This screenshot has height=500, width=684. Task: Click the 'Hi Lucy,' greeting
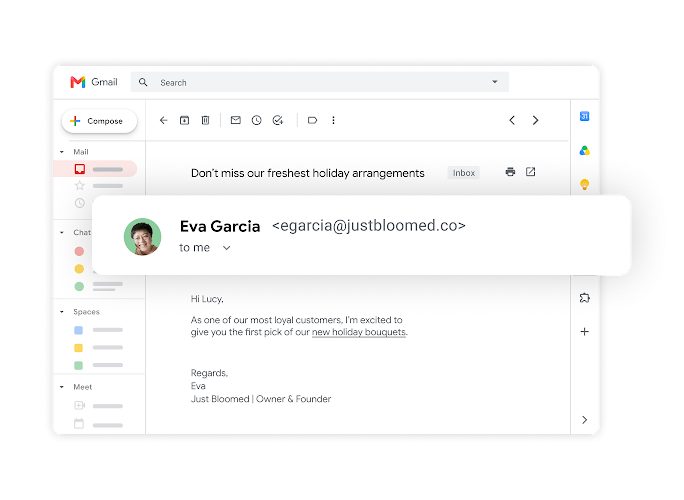point(207,299)
